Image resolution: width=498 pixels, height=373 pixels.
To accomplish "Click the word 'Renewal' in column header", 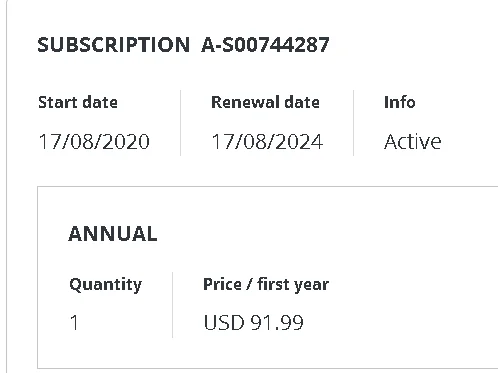I will [245, 102].
